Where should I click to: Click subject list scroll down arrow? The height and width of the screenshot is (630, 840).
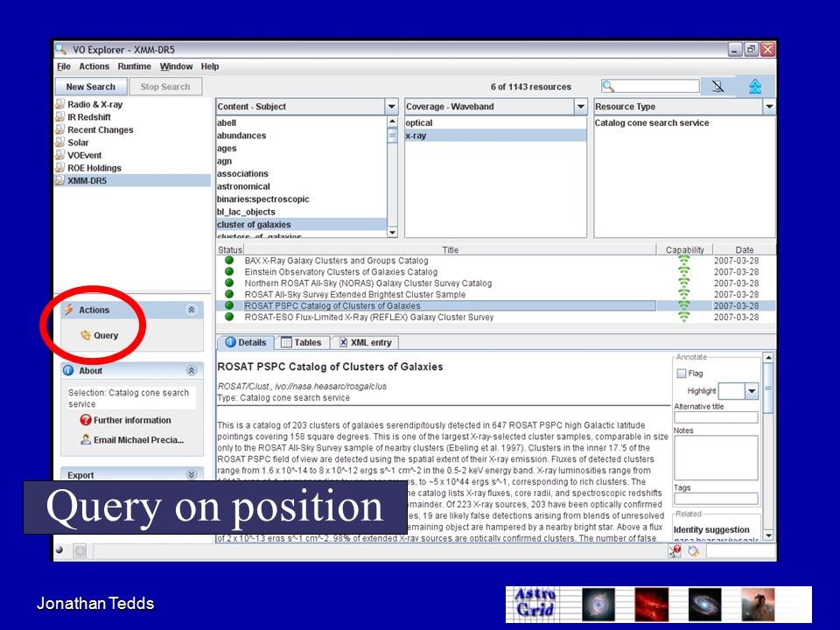(x=392, y=232)
